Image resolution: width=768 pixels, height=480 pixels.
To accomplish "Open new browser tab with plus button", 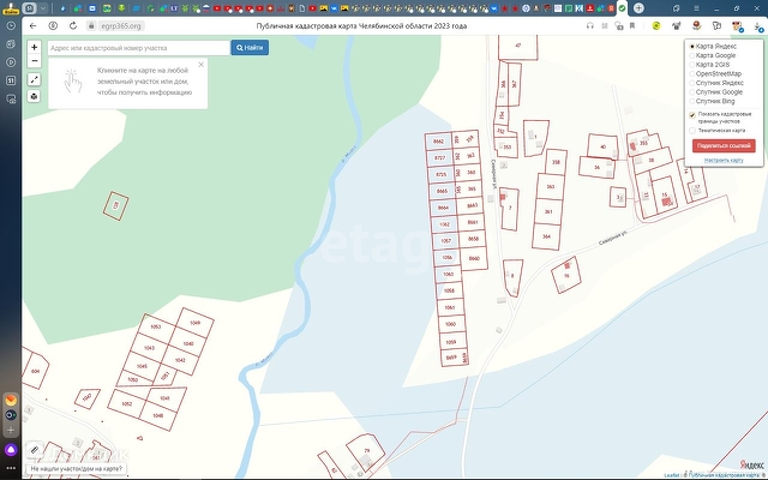I will click(638, 8).
